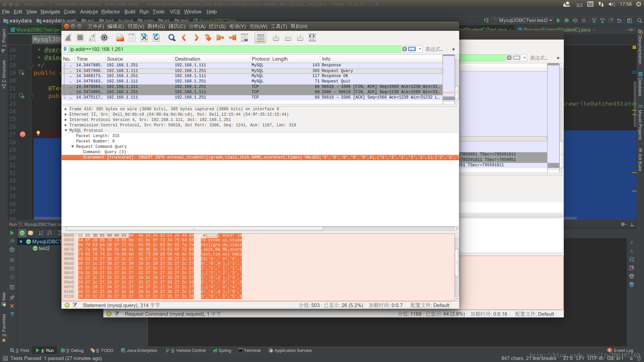The width and height of the screenshot is (644, 362).
Task: Collapse the Request Command Query node
Action: point(72,146)
